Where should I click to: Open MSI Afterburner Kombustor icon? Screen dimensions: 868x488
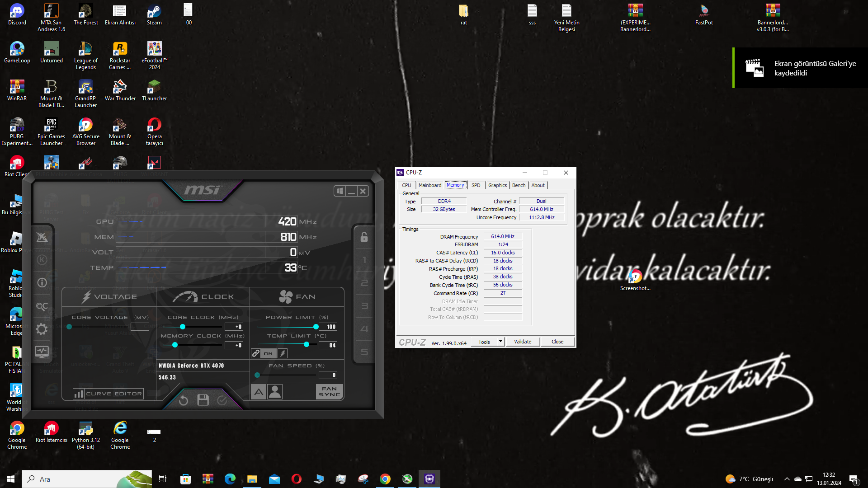(x=42, y=237)
